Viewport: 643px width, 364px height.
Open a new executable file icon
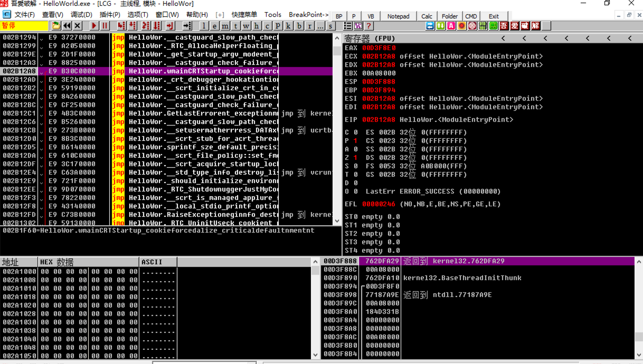coord(56,26)
